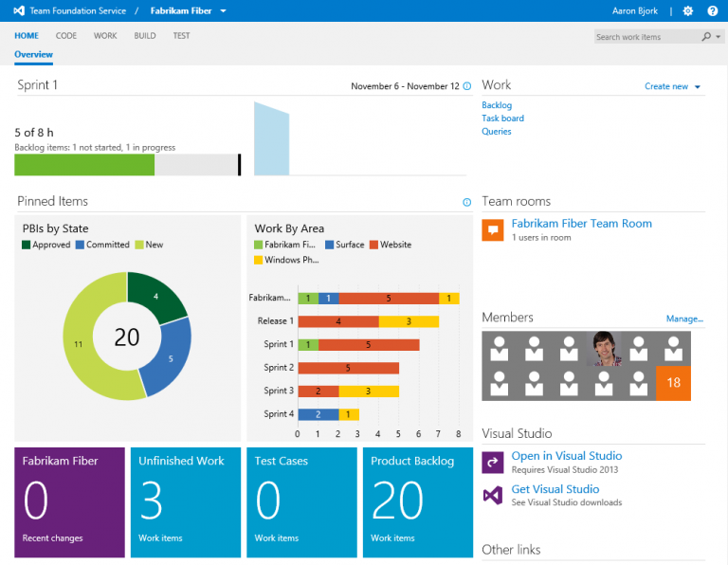Image resolution: width=728 pixels, height=565 pixels.
Task: Click the Sprint 1 info icon
Action: coord(466,86)
